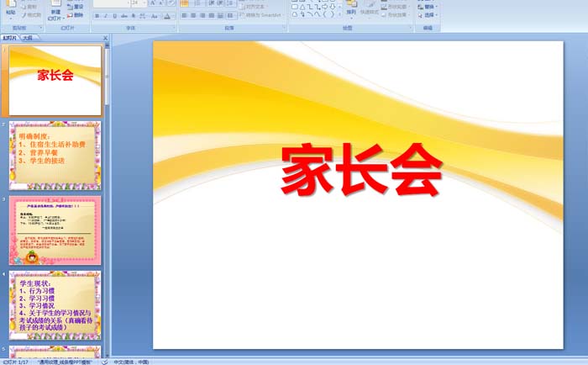Toggle numbered list
Screen dimensions: 588x365
[197, 3]
